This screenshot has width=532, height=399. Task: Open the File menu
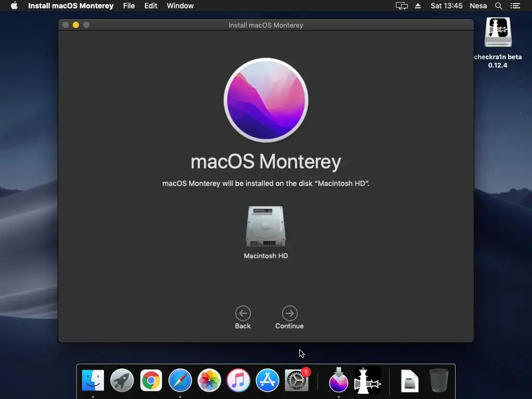click(x=129, y=6)
